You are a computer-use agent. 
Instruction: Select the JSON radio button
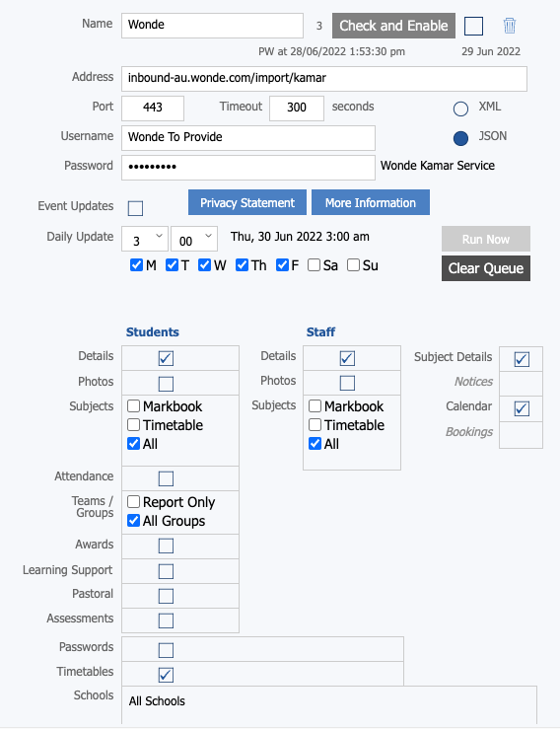coord(460,138)
